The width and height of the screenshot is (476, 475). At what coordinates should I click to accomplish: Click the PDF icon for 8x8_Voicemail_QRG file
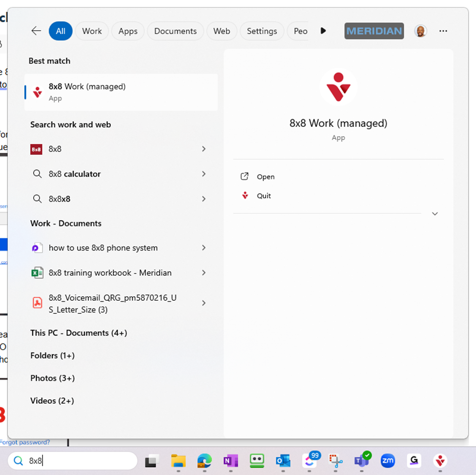point(37,303)
